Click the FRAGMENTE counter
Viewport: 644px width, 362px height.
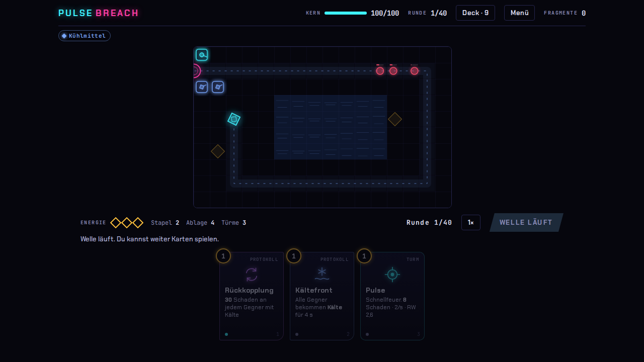point(565,13)
